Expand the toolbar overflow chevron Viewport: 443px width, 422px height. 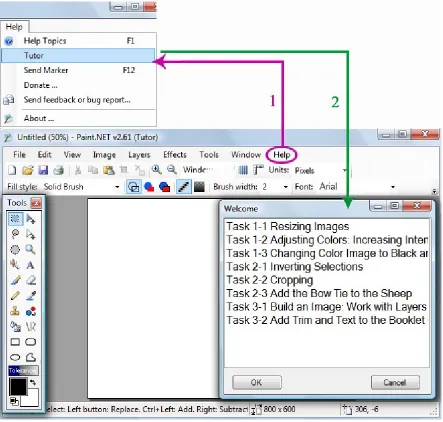(434, 191)
